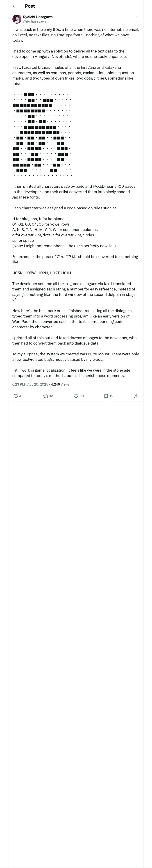152x868 pixels.
Task: Click the reply count of 4
Action: pyautogui.click(x=20, y=397)
